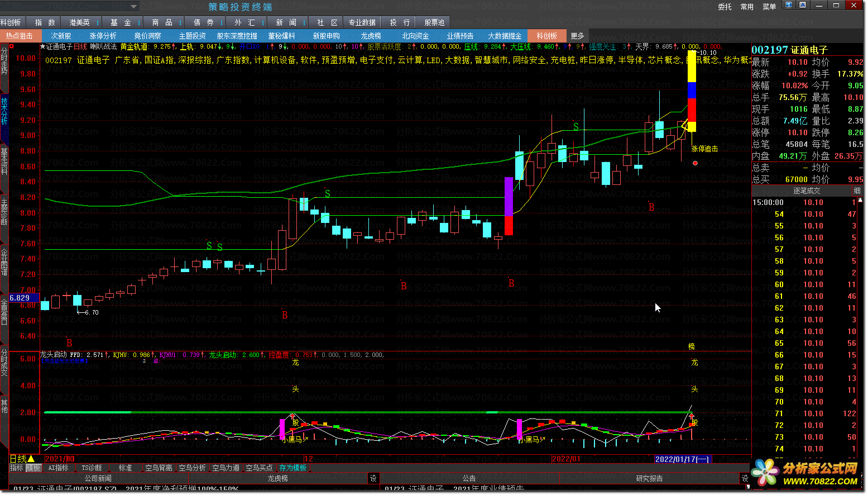868x495 pixels.
Task: Switch to the 大数据掘金 tab
Action: pyautogui.click(x=505, y=36)
